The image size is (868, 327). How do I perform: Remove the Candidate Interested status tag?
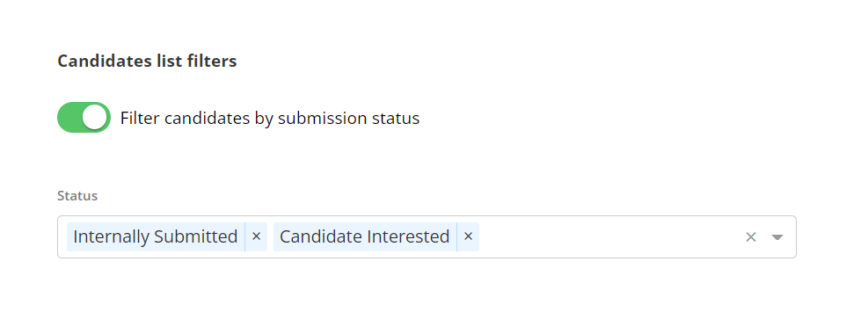pyautogui.click(x=469, y=236)
